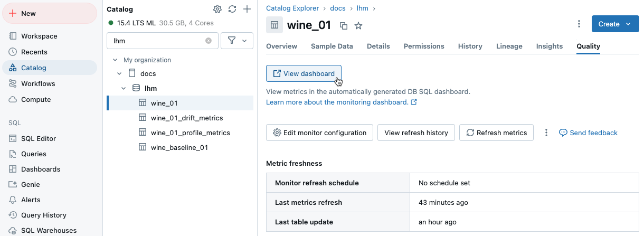Expand the Create button dropdown
Image resolution: width=644 pixels, height=236 pixels.
pos(628,24)
